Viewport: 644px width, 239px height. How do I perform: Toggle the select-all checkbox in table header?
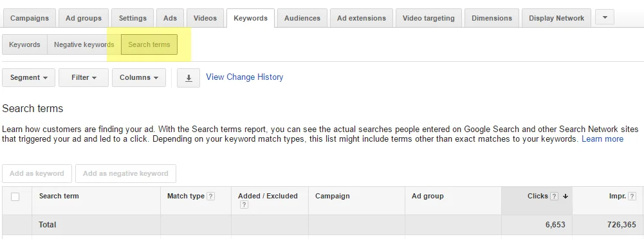pyautogui.click(x=15, y=196)
